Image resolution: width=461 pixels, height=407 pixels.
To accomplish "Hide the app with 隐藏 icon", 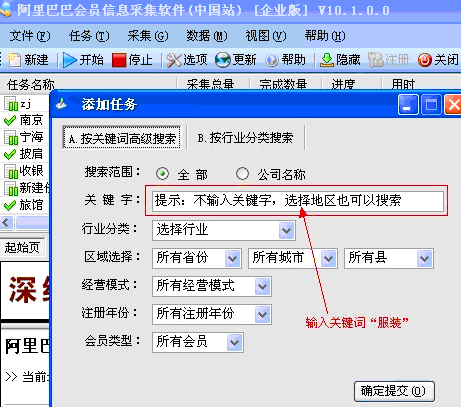I will (327, 60).
